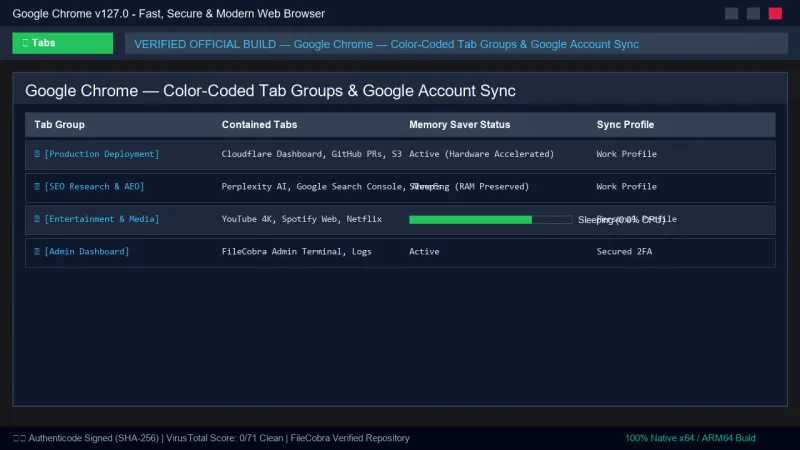This screenshot has height=450, width=800.
Task: Click icon beside Admin Dashboard group
Action: point(37,252)
